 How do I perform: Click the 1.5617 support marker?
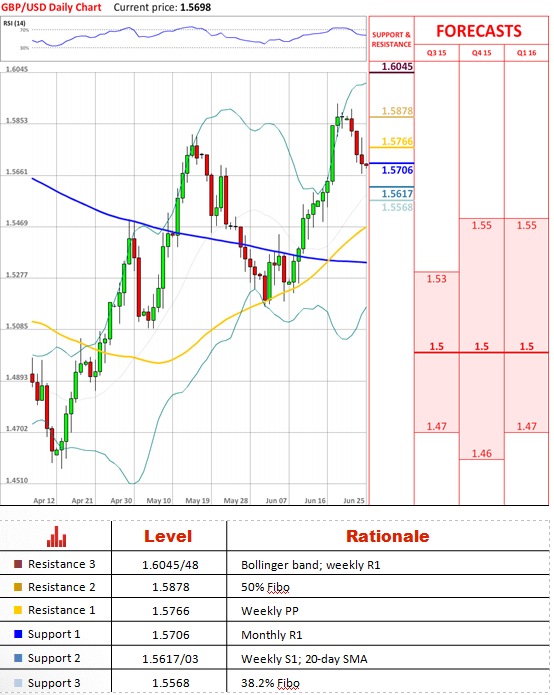point(397,194)
